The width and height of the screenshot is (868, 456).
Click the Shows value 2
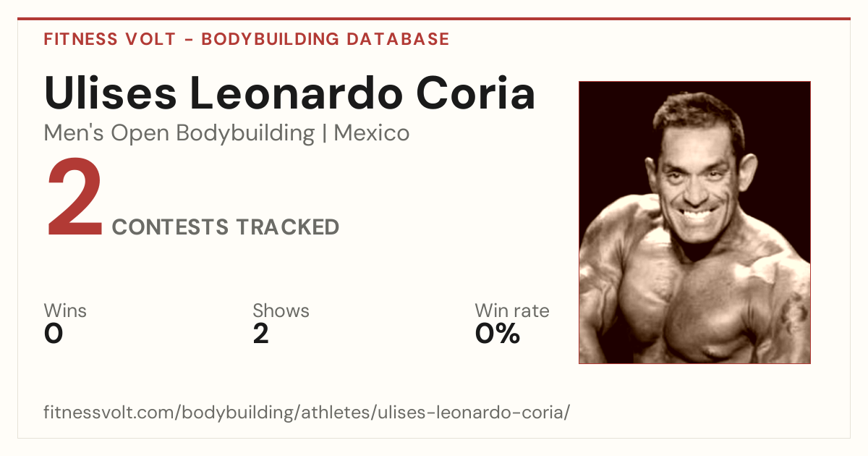(261, 334)
